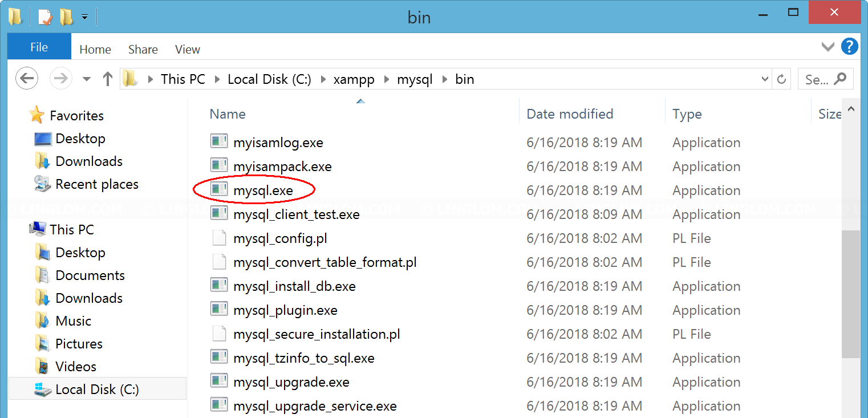Click the mysql_upgrade.exe file icon
868x418 pixels.
219,381
